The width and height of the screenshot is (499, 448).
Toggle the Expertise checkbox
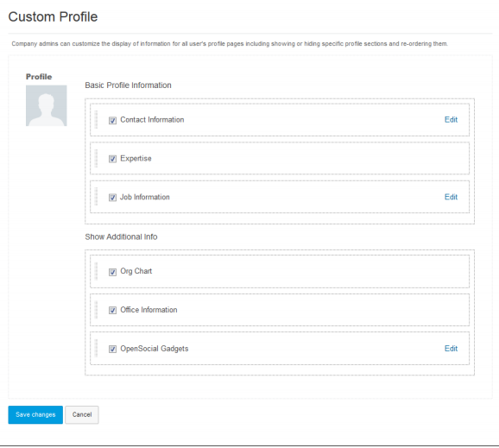pos(112,159)
